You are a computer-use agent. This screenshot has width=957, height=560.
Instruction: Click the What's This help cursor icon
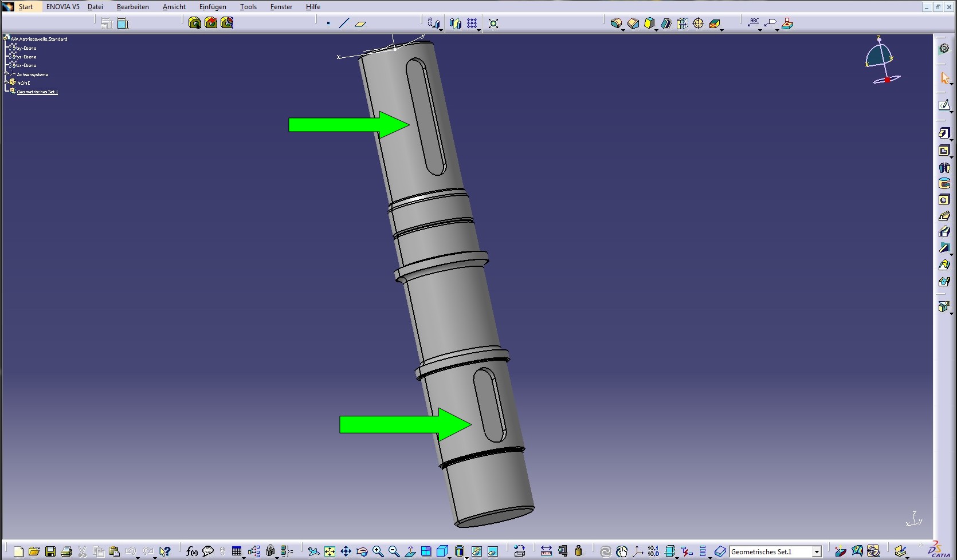[165, 551]
